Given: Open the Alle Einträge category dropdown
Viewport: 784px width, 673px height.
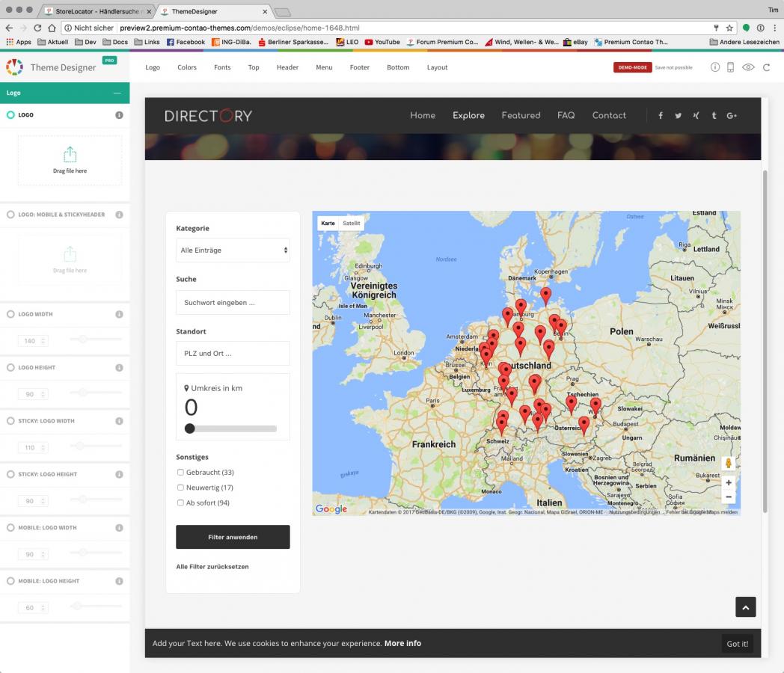Looking at the screenshot, I should [233, 251].
